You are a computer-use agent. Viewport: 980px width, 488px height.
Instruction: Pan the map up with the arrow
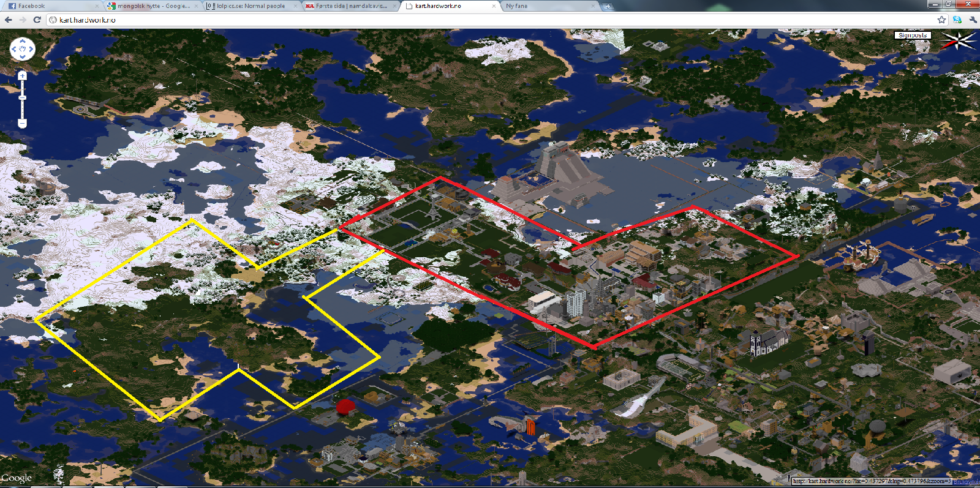23,42
